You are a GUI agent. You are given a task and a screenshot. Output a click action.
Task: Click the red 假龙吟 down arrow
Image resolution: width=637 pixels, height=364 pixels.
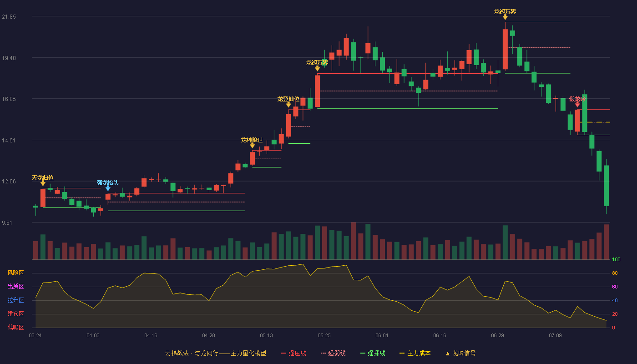click(577, 104)
